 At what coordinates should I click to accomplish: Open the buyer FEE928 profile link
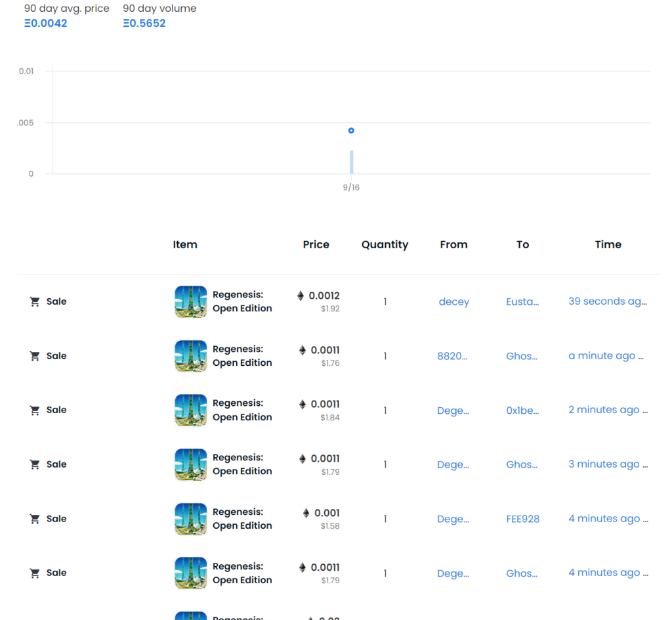pos(522,519)
